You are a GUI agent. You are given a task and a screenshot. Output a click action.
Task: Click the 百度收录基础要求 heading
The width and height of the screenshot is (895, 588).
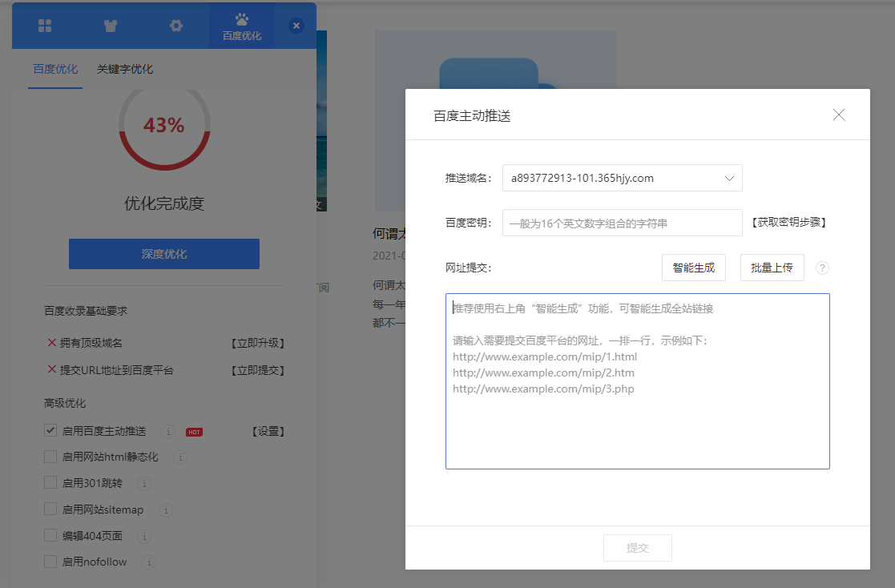pyautogui.click(x=86, y=311)
